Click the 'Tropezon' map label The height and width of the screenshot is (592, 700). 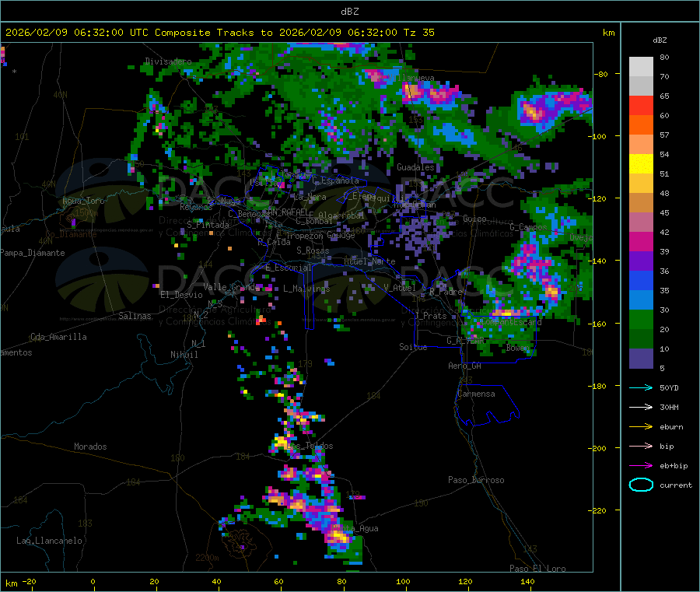pos(304,236)
